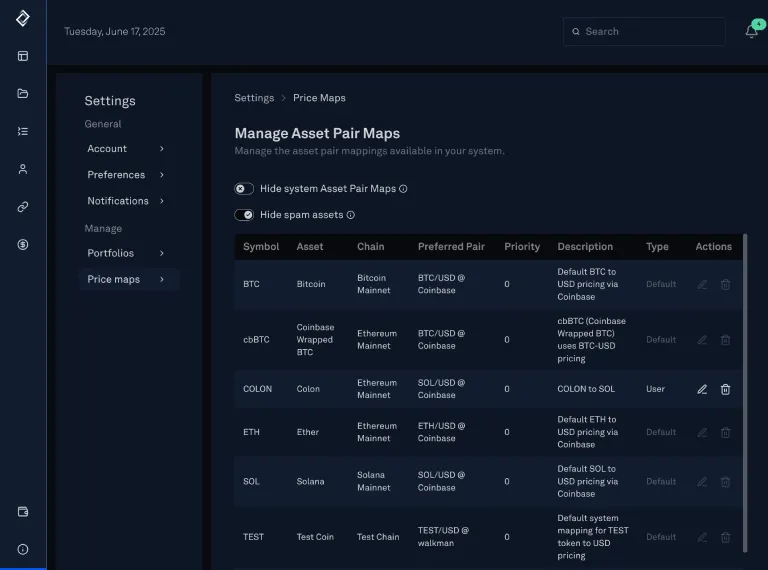Click the edit pencil in BTC row
Viewport: 768px width, 570px height.
[x=702, y=285]
